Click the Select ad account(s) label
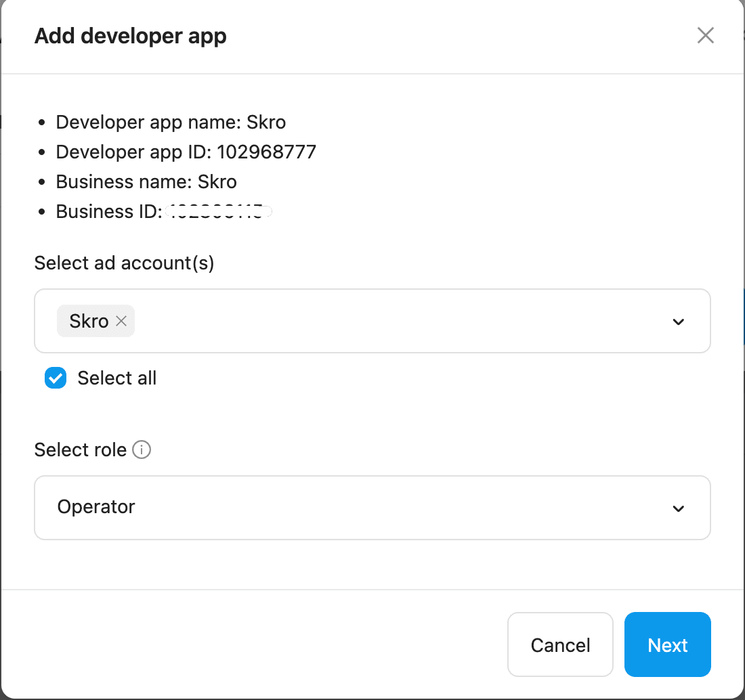This screenshot has height=700, width=745. pos(124,263)
